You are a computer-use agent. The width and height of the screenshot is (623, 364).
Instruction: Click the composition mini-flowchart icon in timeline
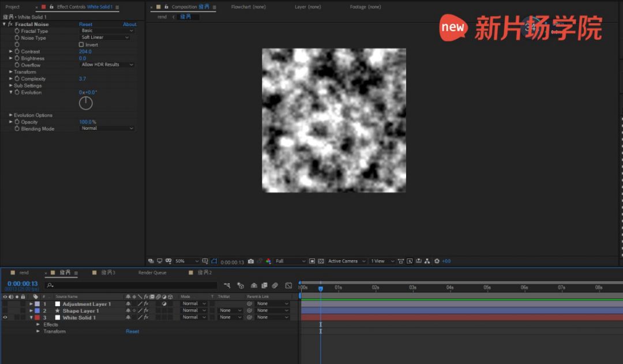tap(227, 286)
